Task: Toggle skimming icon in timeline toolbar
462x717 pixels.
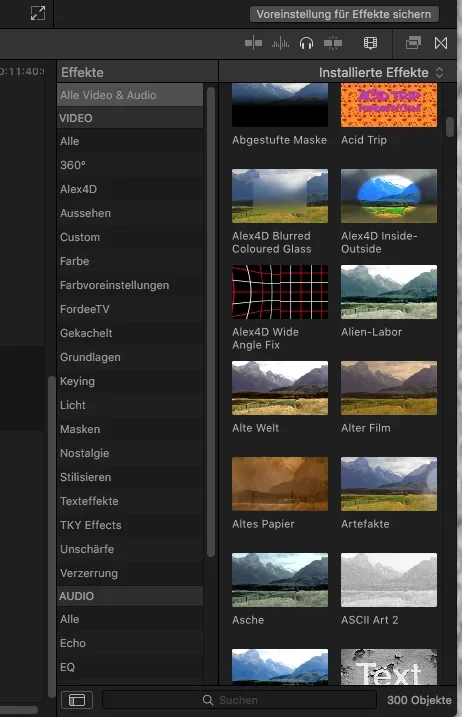Action: click(x=253, y=43)
